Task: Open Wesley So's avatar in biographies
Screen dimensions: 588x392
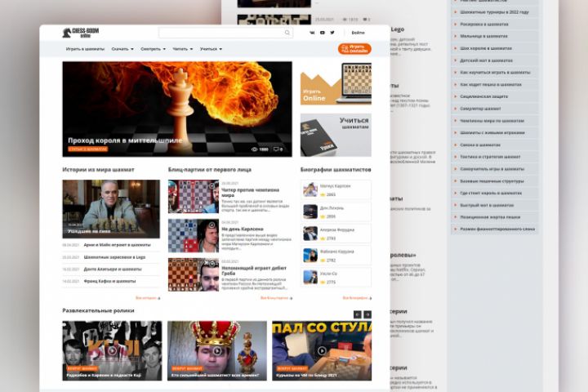Action: tap(310, 277)
